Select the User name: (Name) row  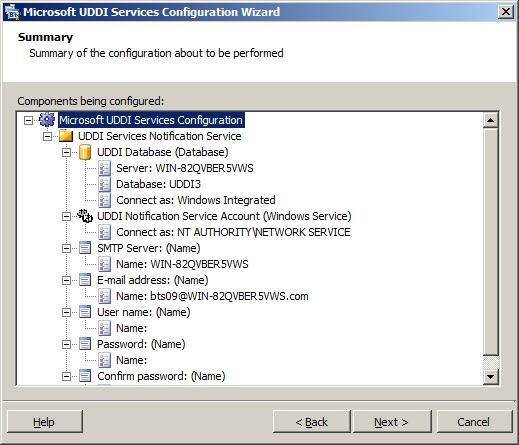144,312
